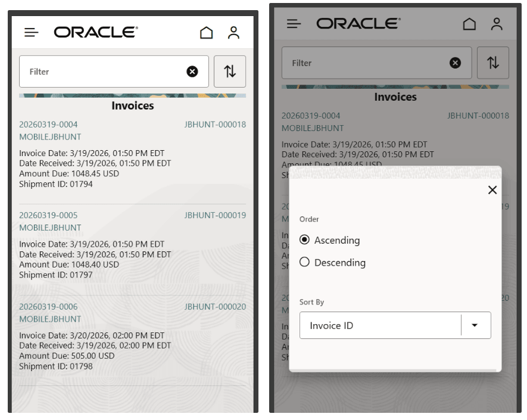Select 'Amount Due: 1048.40 USD' text
The width and height of the screenshot is (527, 420).
coord(69,265)
